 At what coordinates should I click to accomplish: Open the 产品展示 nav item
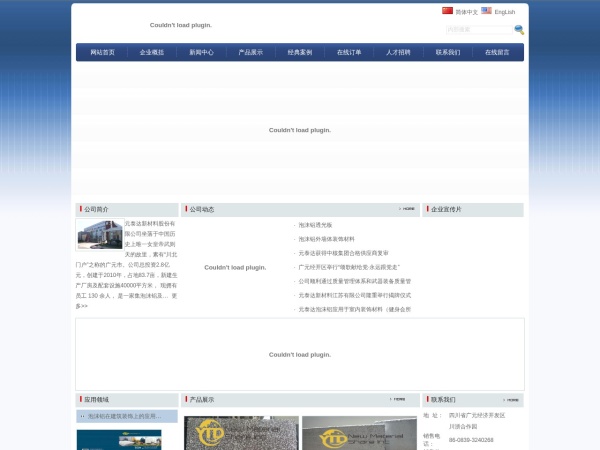click(251, 52)
